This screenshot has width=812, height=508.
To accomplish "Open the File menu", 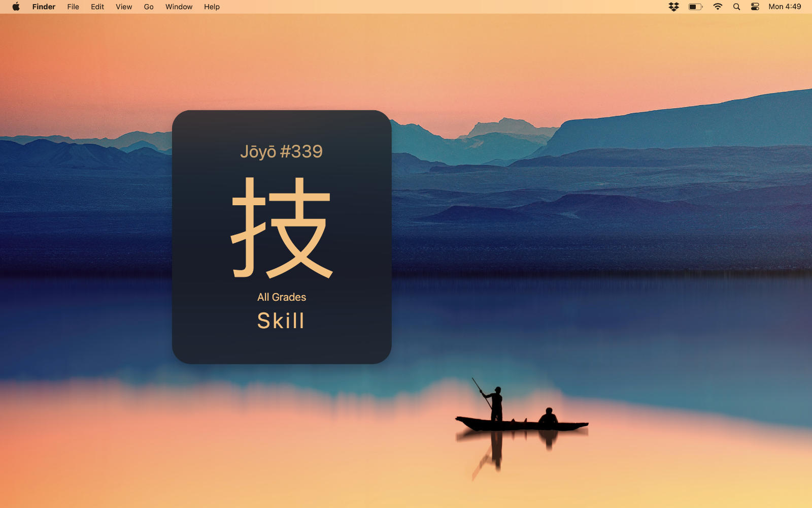I will point(73,7).
